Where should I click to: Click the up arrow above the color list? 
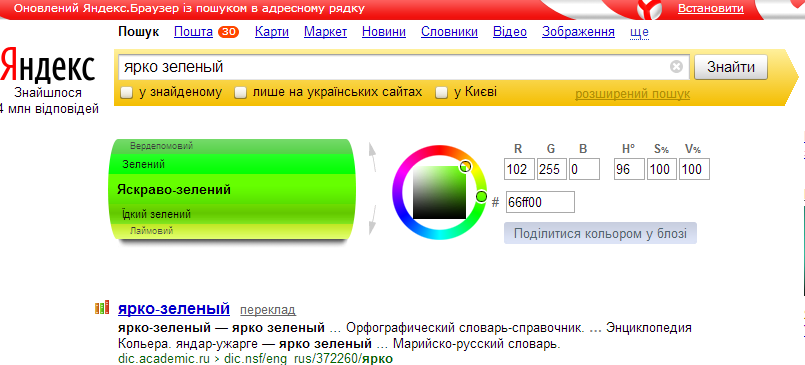pyautogui.click(x=372, y=157)
